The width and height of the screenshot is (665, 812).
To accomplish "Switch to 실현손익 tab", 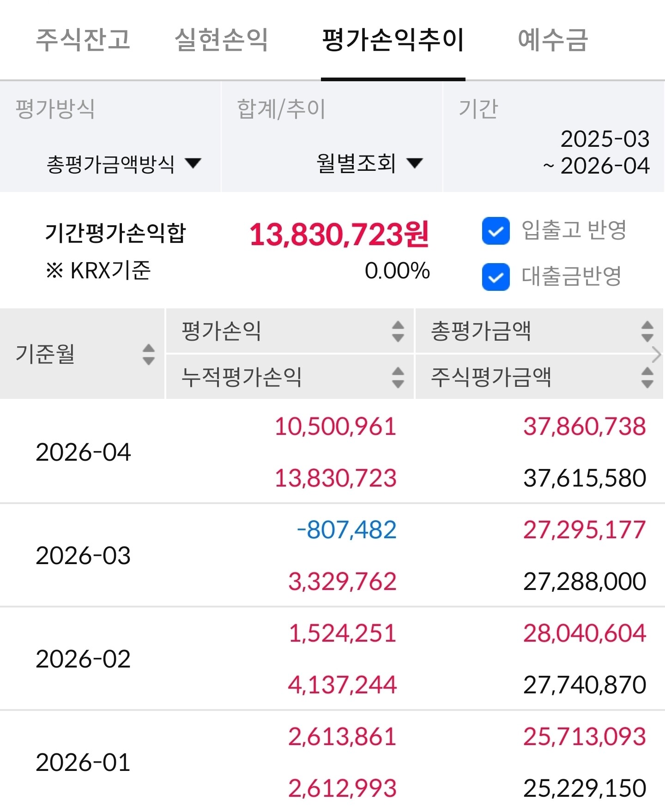I will point(221,40).
